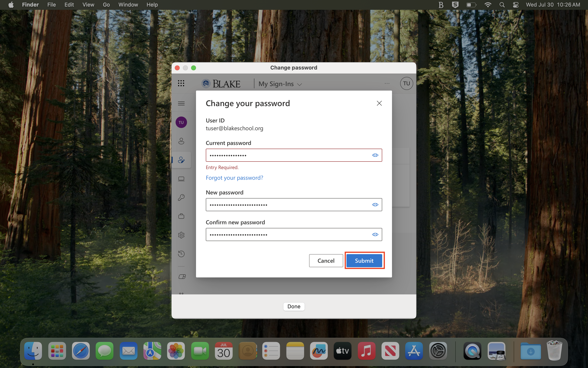
Task: Open the Apple menu
Action: tap(11, 5)
